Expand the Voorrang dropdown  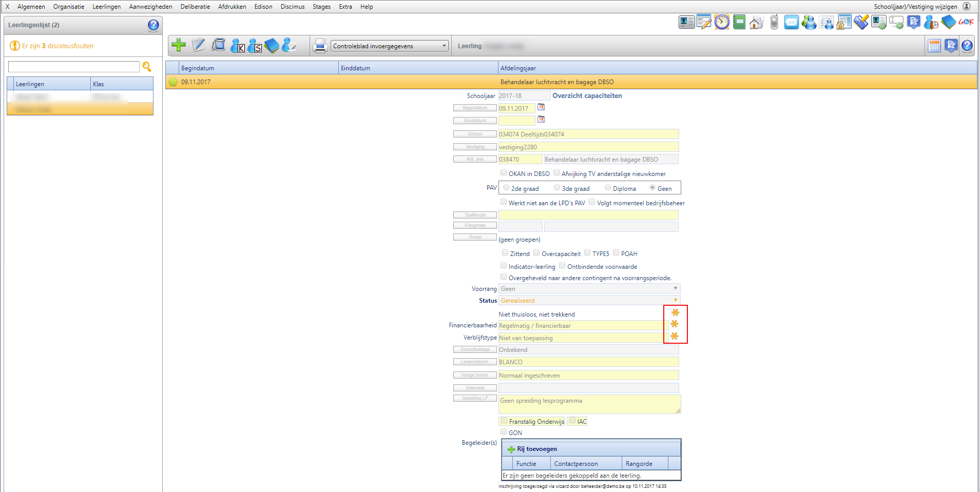coord(589,289)
